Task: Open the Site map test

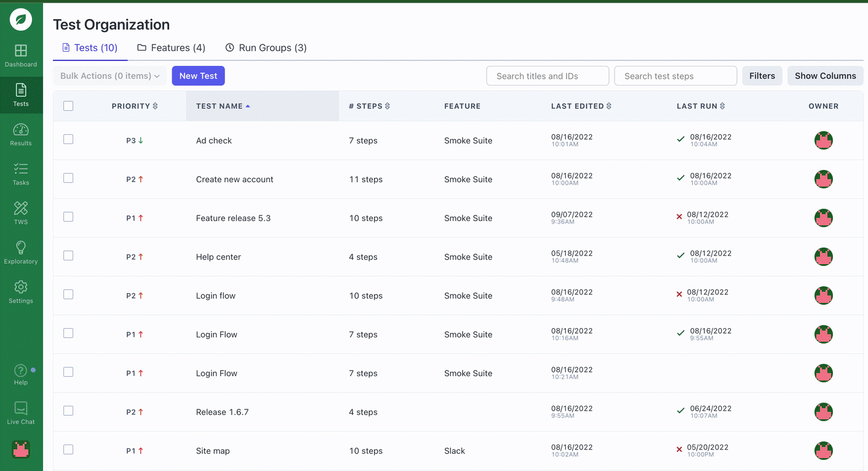Action: point(213,451)
